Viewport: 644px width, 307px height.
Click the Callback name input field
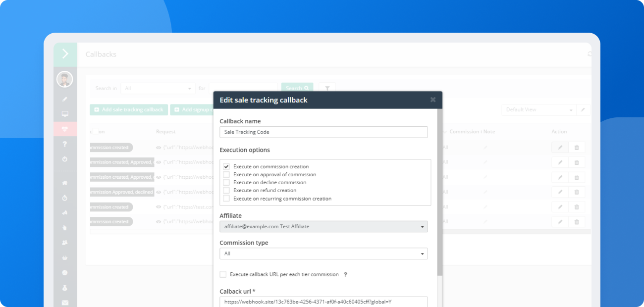pos(323,132)
